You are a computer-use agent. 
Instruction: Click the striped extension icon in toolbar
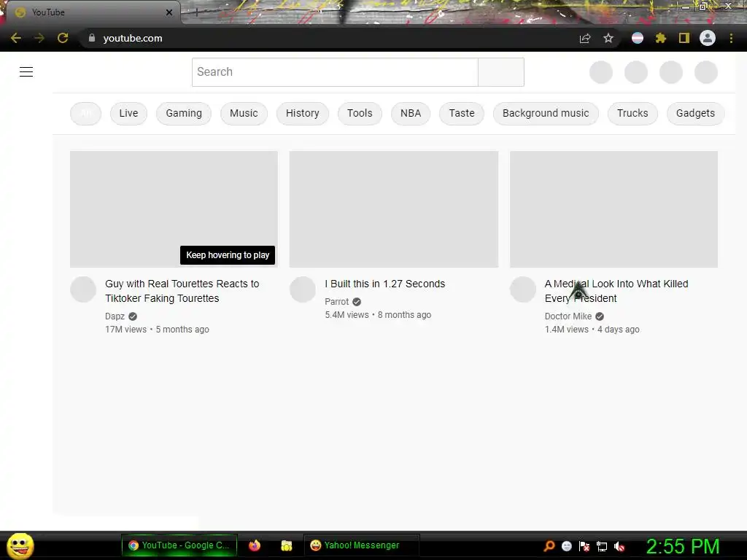coord(638,38)
